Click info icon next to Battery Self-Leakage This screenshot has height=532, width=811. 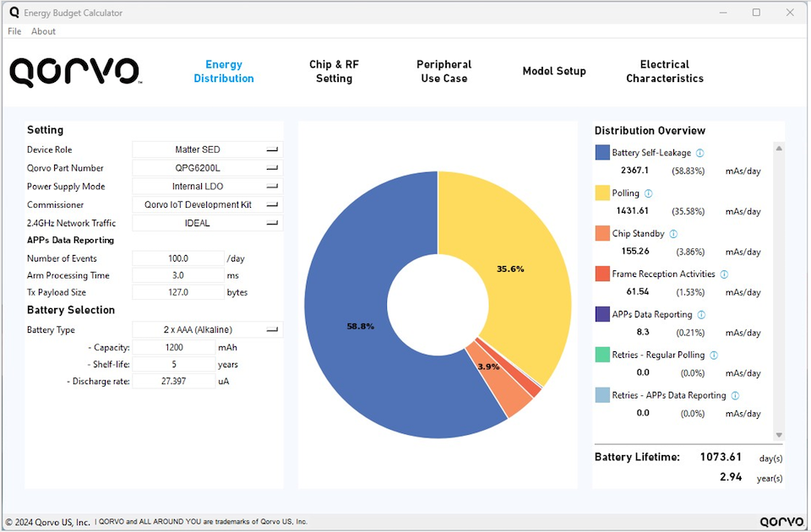pyautogui.click(x=699, y=153)
